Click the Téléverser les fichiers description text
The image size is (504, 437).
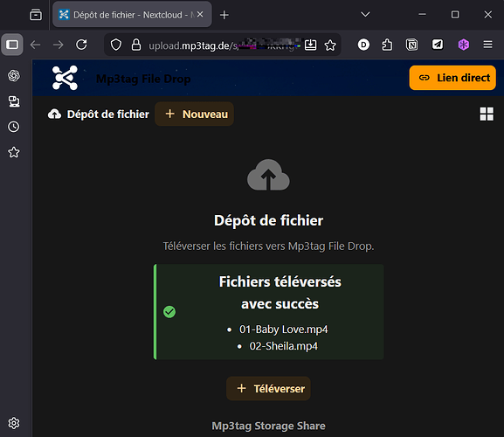tap(268, 246)
